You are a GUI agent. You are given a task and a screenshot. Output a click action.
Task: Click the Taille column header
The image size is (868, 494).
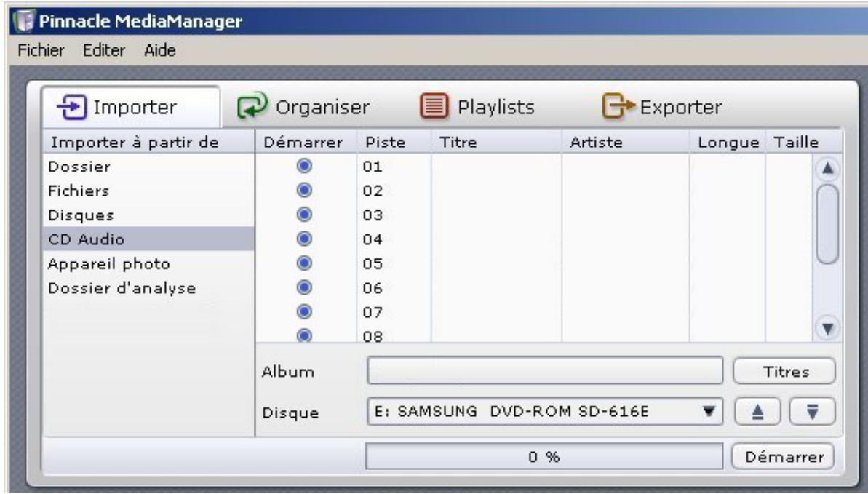803,142
